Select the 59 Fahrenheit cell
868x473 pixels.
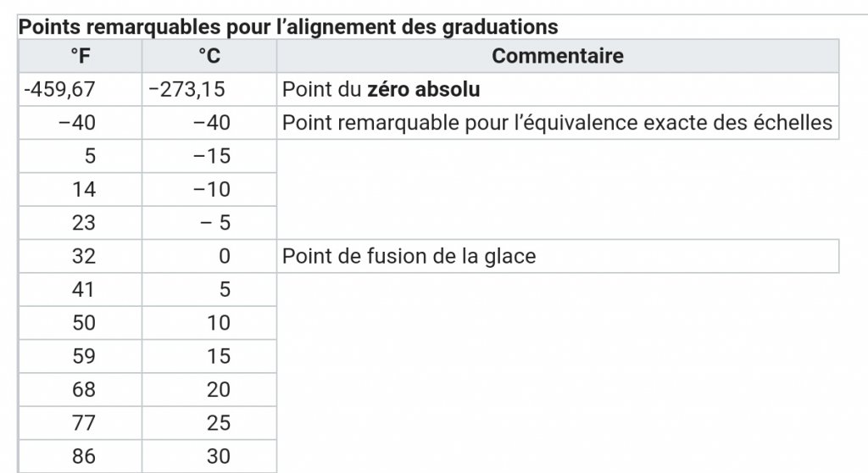pyautogui.click(x=81, y=356)
